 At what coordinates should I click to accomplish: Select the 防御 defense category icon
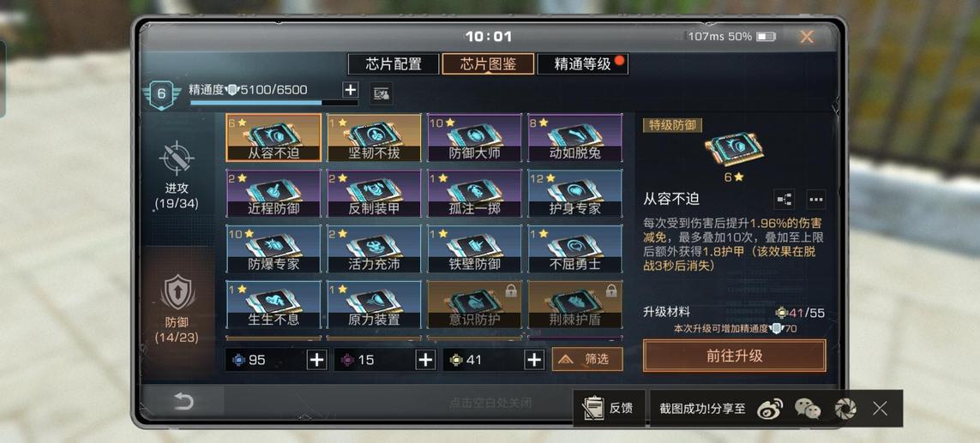point(177,292)
